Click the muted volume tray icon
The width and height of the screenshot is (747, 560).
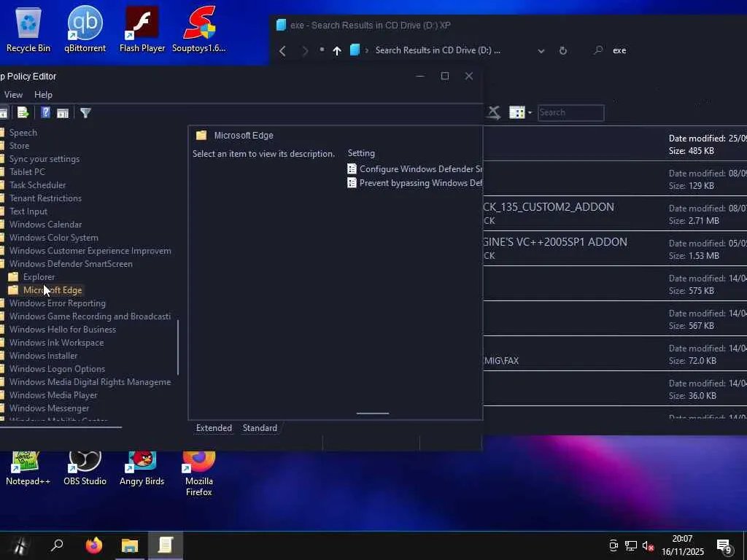click(648, 545)
